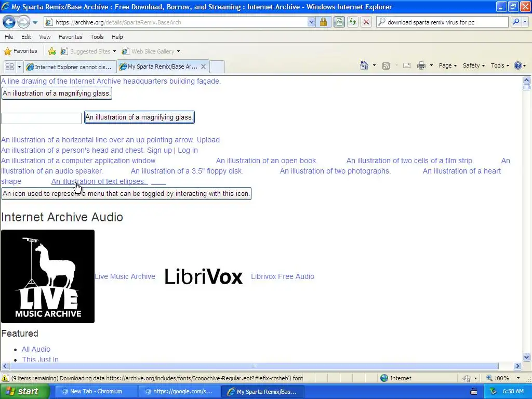Click the two photographs illustration link
The width and height of the screenshot is (532, 399).
click(335, 171)
